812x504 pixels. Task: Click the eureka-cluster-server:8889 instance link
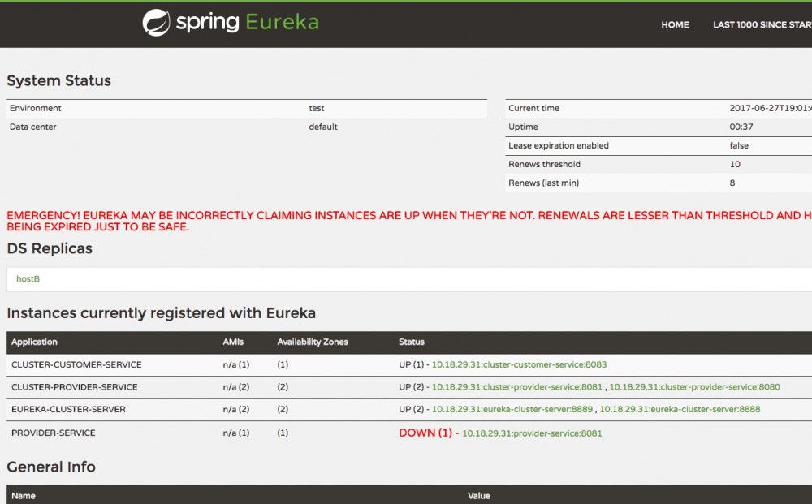point(512,410)
